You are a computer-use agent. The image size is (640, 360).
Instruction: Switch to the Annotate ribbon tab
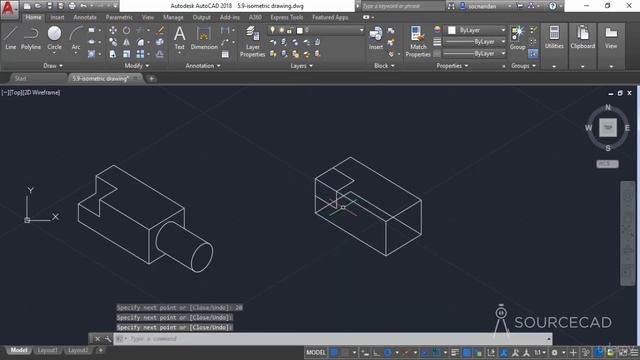85,17
